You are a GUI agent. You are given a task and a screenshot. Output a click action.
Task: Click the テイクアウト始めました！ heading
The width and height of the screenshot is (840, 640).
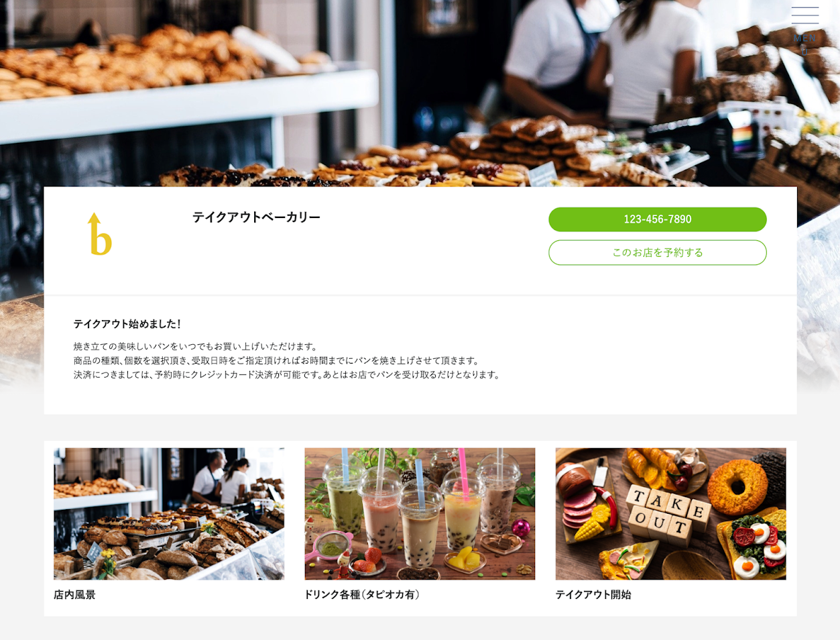[x=127, y=323]
